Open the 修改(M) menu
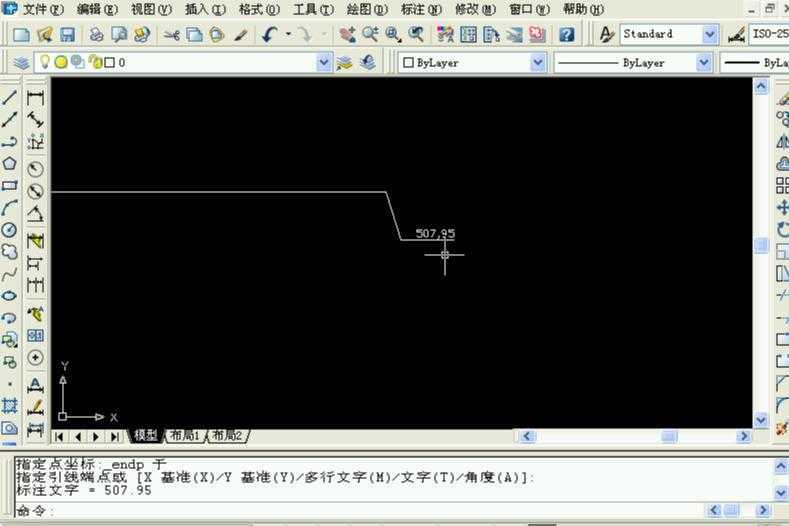The height and width of the screenshot is (526, 789). [475, 9]
